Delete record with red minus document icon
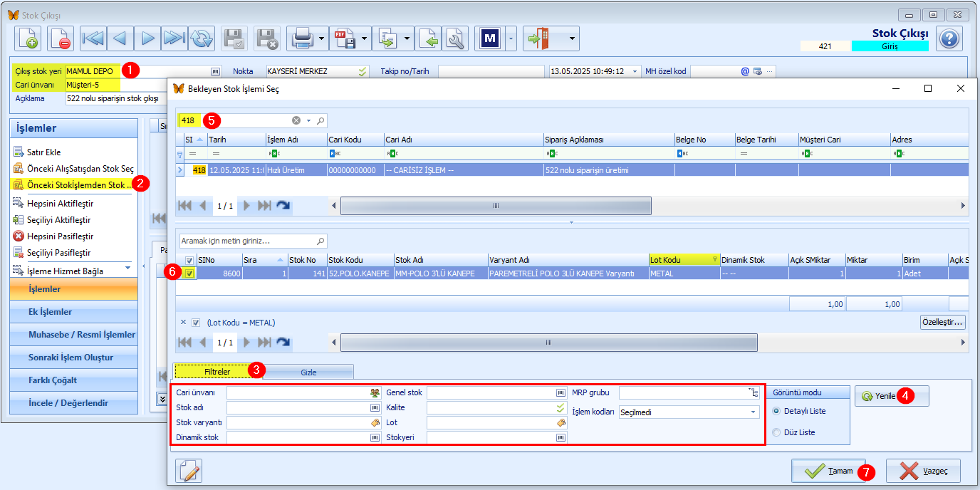This screenshot has height=490, width=980. 61,38
